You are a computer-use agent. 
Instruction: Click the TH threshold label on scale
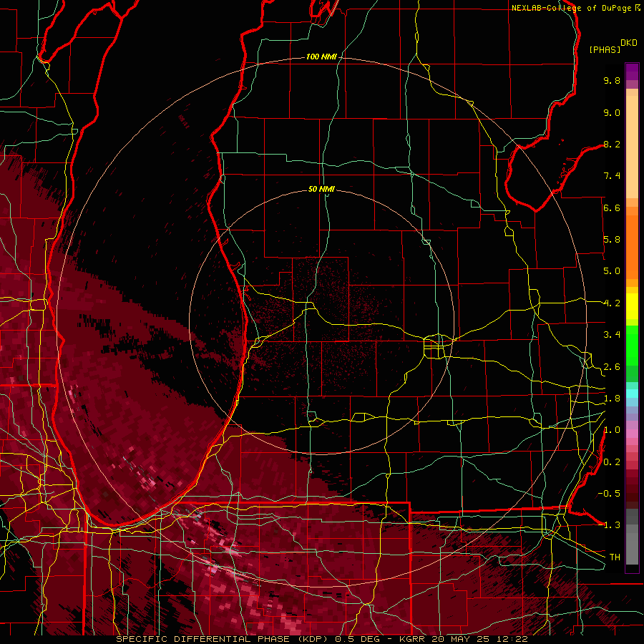pos(615,557)
